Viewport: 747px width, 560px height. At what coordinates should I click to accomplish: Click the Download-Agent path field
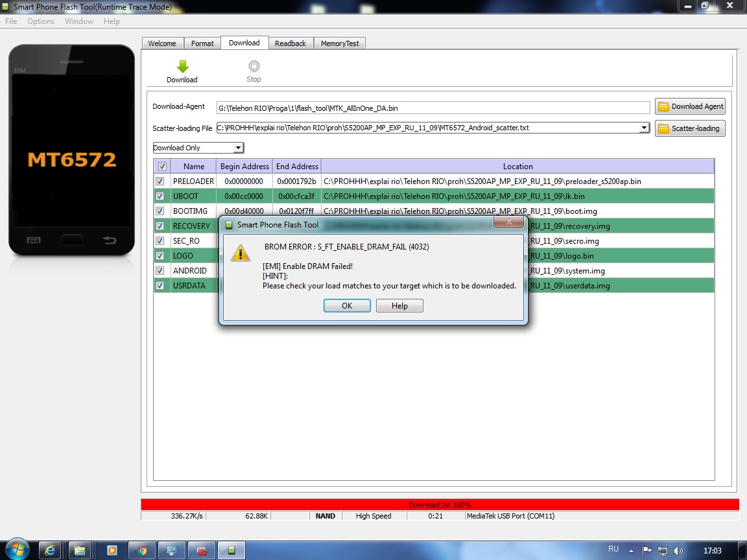pyautogui.click(x=433, y=108)
